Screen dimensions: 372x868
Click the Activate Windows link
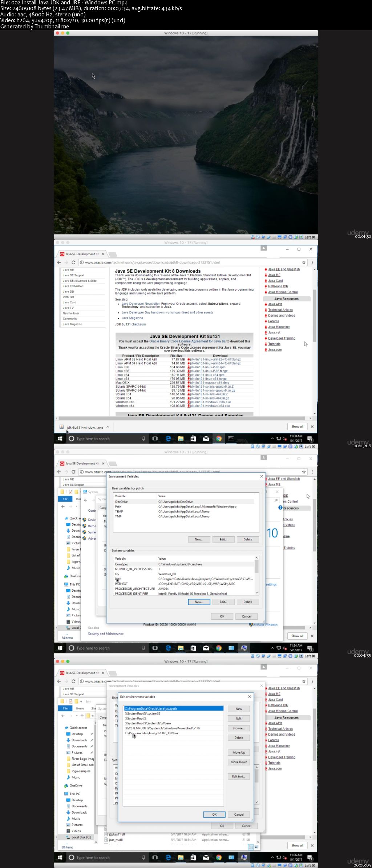265,624
